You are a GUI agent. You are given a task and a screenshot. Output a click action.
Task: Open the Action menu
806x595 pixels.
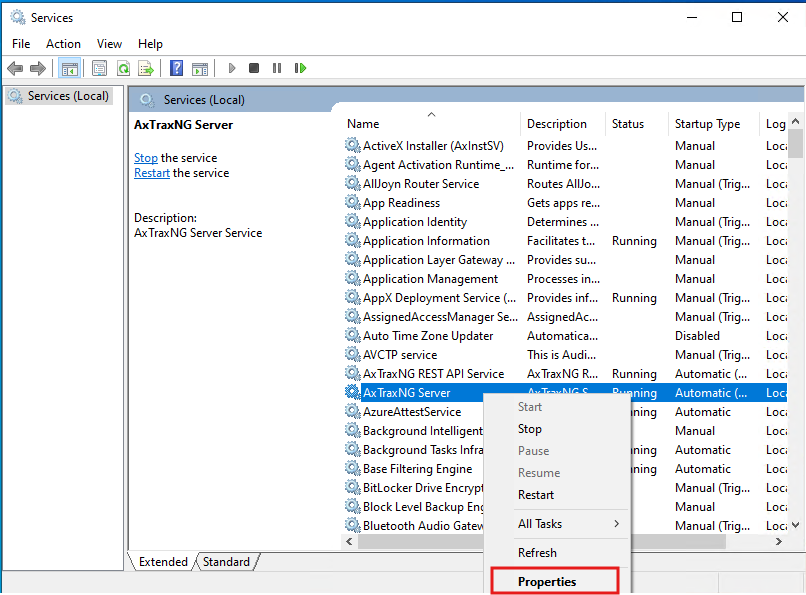[x=63, y=44]
